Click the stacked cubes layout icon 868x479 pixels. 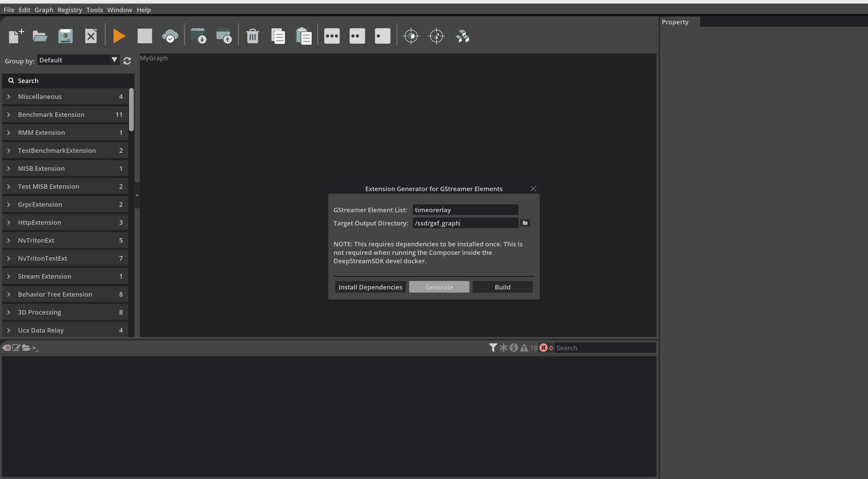click(462, 36)
